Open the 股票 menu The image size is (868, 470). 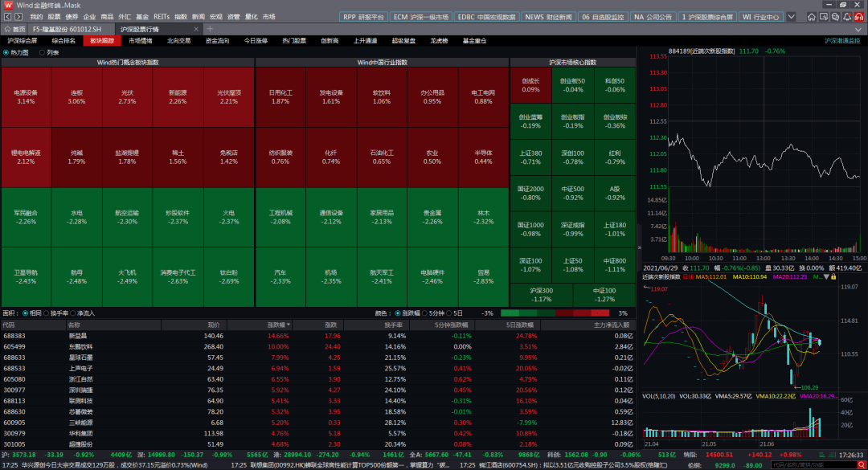[55, 17]
